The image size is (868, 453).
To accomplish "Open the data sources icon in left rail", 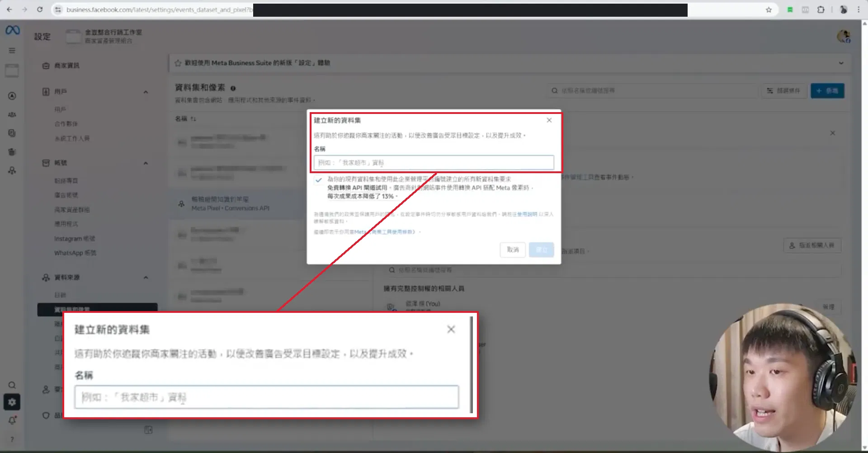I will tap(12, 170).
